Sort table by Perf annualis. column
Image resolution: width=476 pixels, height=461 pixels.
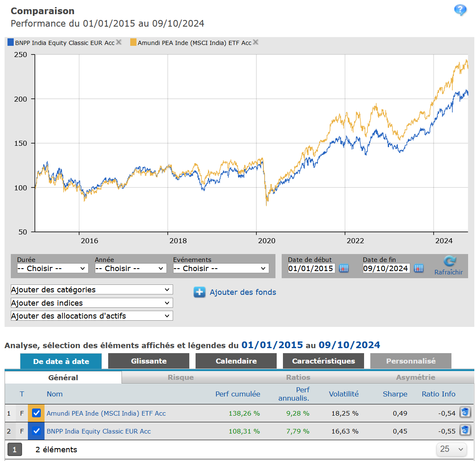click(x=294, y=394)
